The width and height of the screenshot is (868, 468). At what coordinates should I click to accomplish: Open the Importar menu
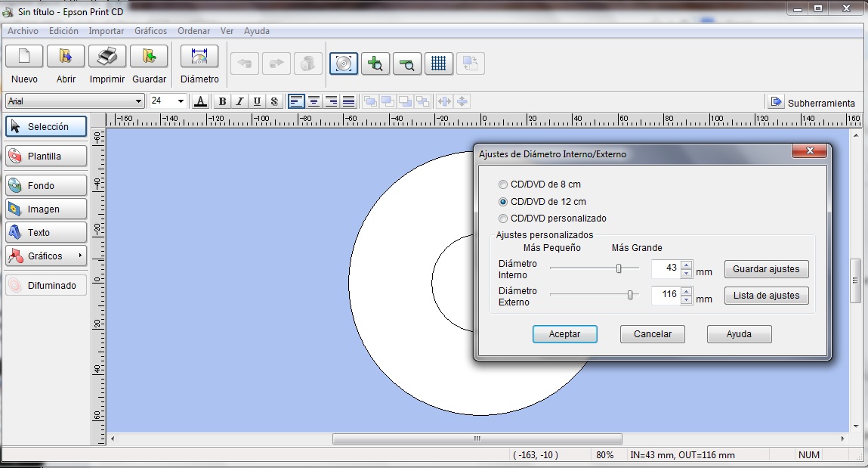coord(107,31)
